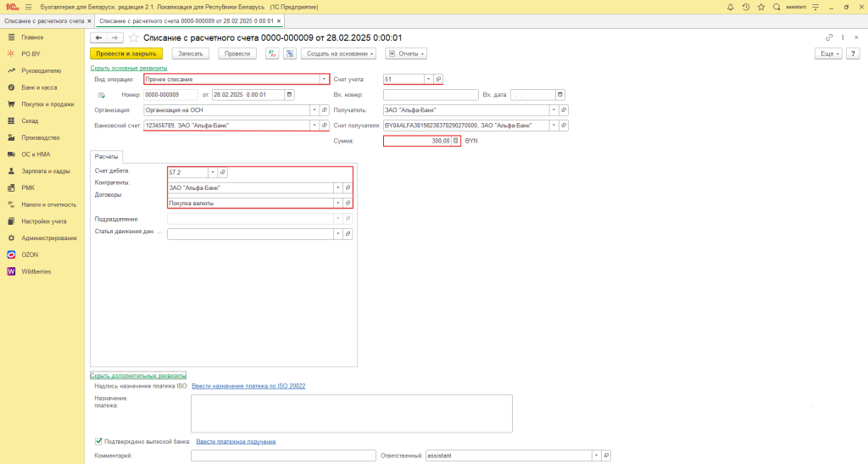Click Скрыть основные реквизиты link
The image size is (868, 464).
coord(129,68)
